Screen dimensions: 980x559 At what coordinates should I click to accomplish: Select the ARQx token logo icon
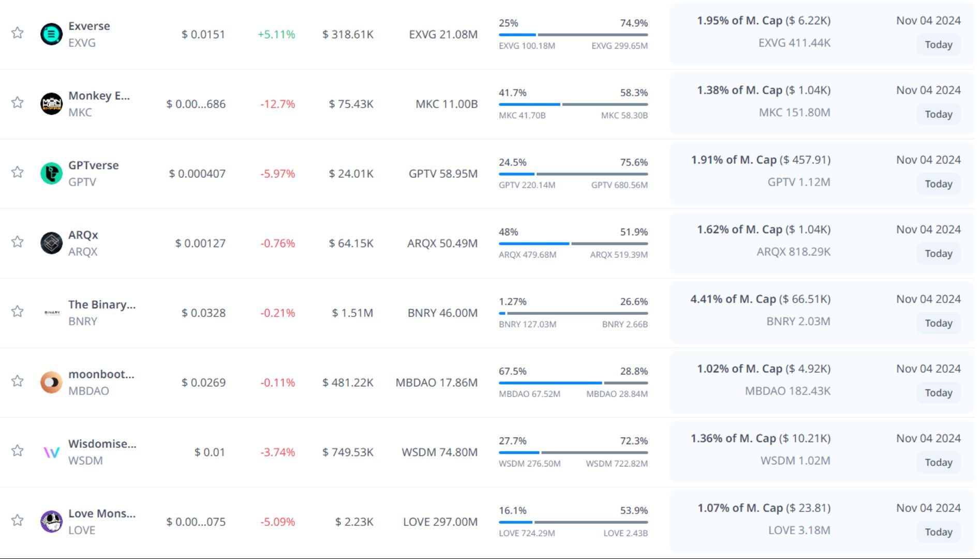[x=51, y=243]
